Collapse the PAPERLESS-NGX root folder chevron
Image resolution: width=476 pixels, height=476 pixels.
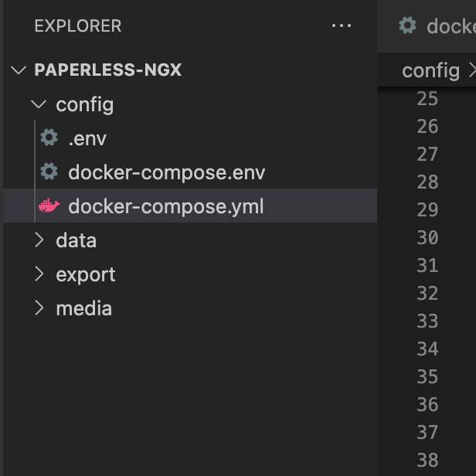click(x=19, y=70)
